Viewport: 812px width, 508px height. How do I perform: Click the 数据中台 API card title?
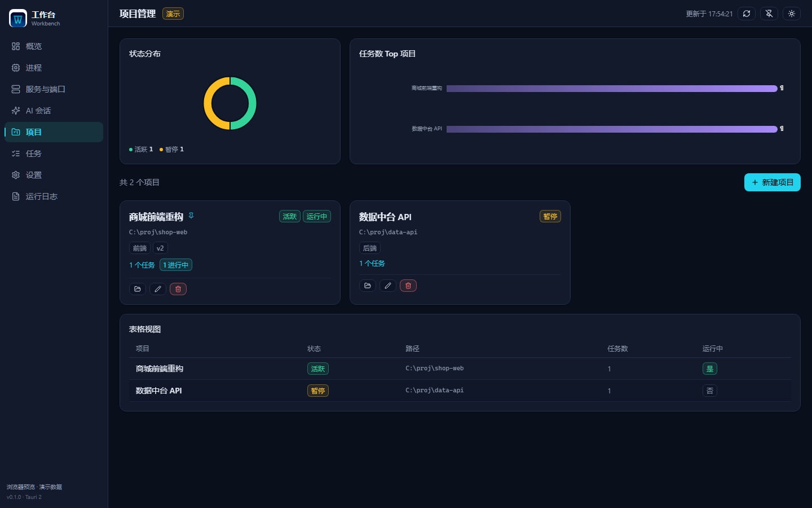click(x=385, y=217)
